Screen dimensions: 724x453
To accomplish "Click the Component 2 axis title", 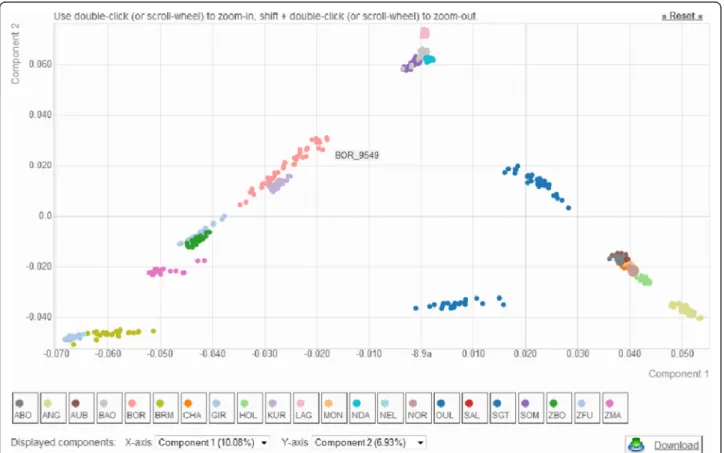I will tap(15, 54).
